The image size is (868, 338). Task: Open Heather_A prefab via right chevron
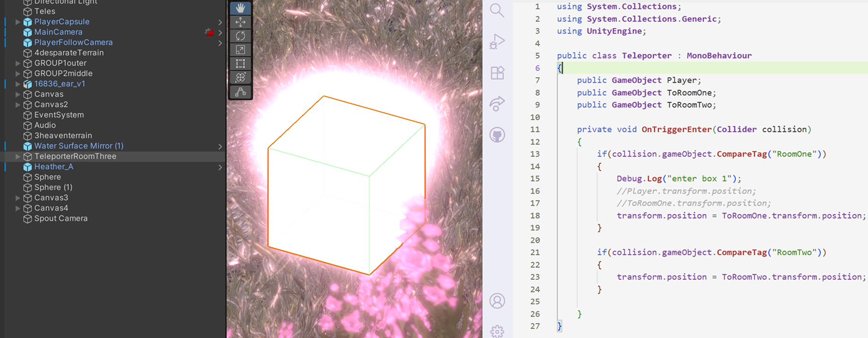click(x=220, y=167)
